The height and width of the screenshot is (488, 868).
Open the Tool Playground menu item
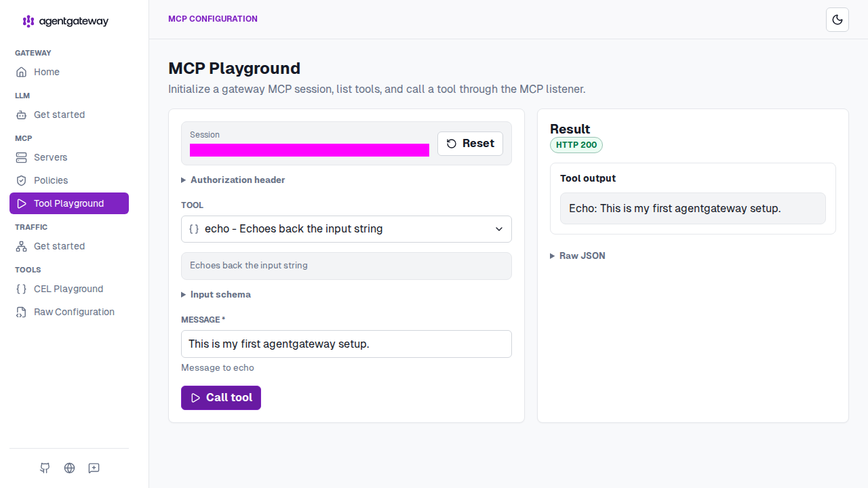coord(69,203)
